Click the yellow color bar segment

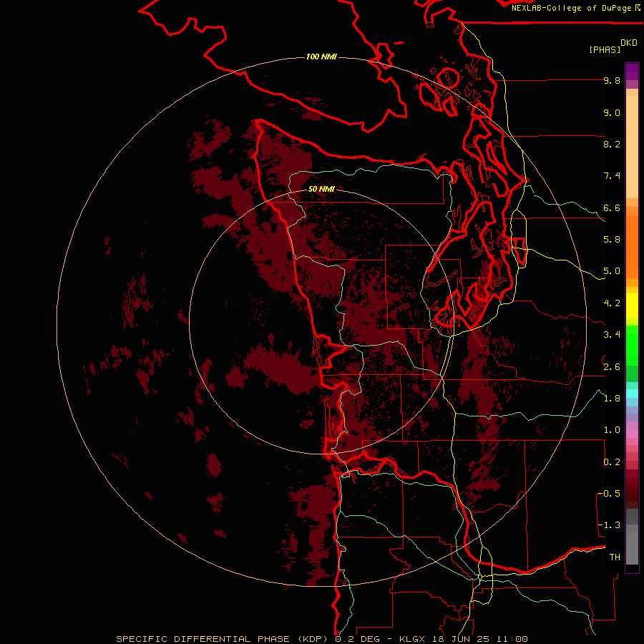click(x=632, y=306)
